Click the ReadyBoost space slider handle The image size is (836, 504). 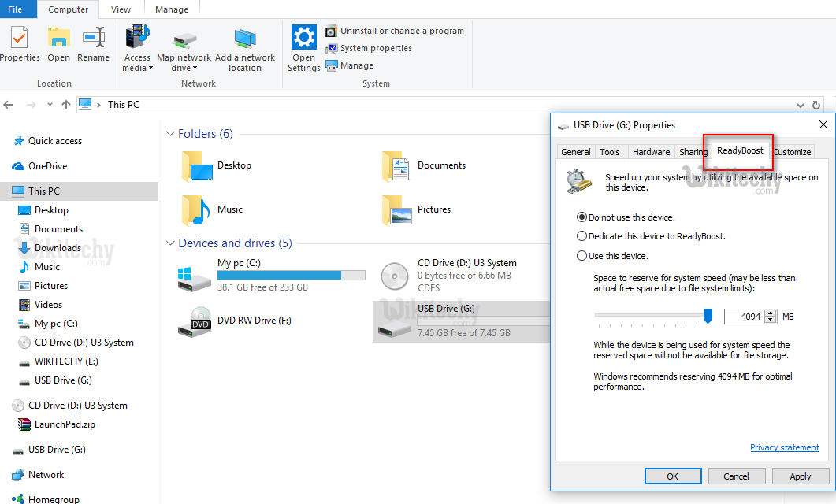click(708, 316)
